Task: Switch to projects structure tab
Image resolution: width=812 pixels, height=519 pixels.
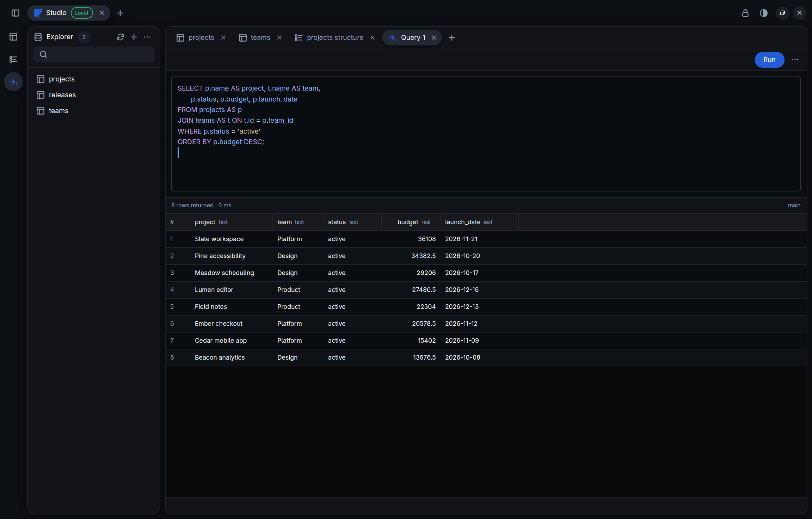Action: coord(335,38)
